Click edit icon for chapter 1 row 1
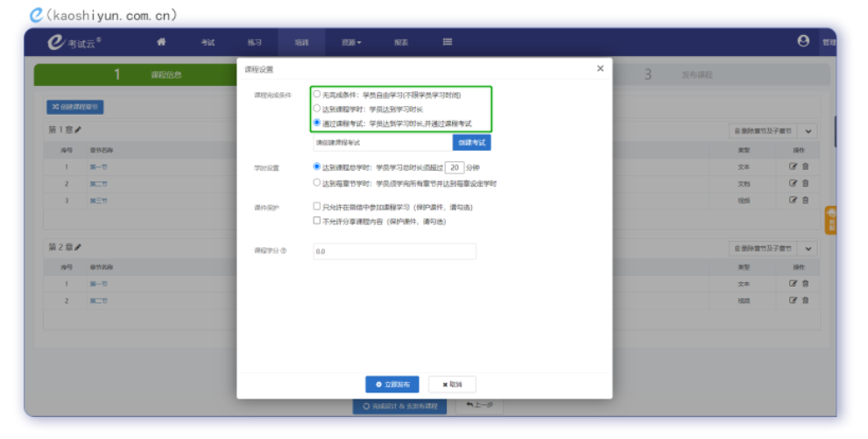This screenshot has width=868, height=439. pyautogui.click(x=793, y=166)
